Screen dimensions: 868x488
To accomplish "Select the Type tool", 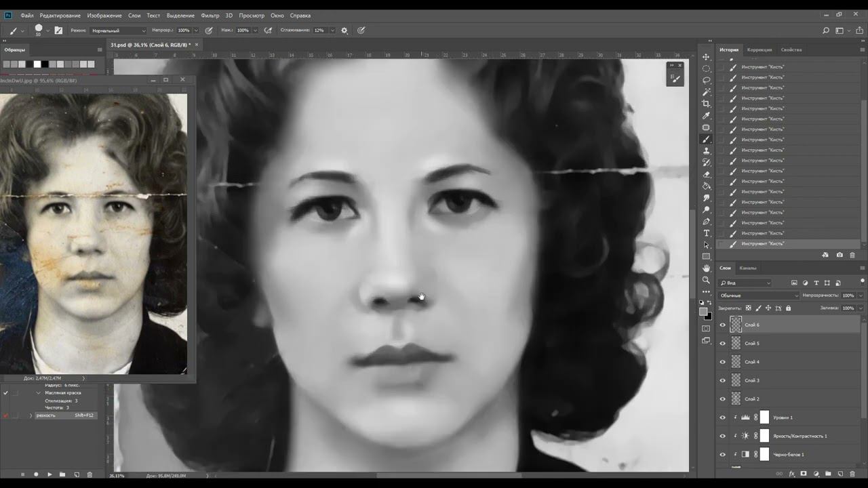I will click(706, 233).
